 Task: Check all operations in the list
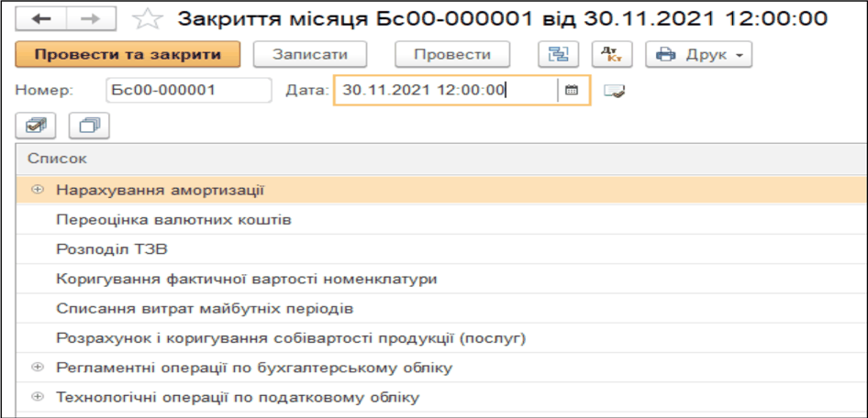click(x=36, y=126)
